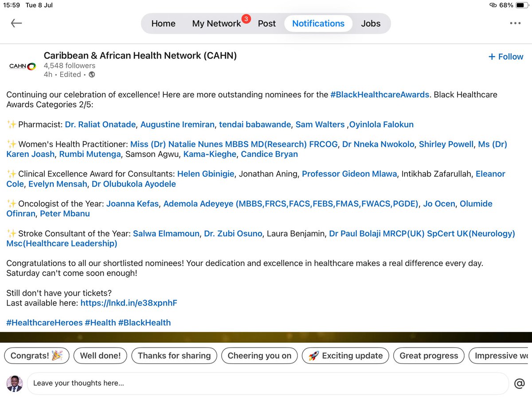Image resolution: width=532 pixels, height=399 pixels.
Task: Follow Caribbean & African Health Network
Action: [506, 57]
